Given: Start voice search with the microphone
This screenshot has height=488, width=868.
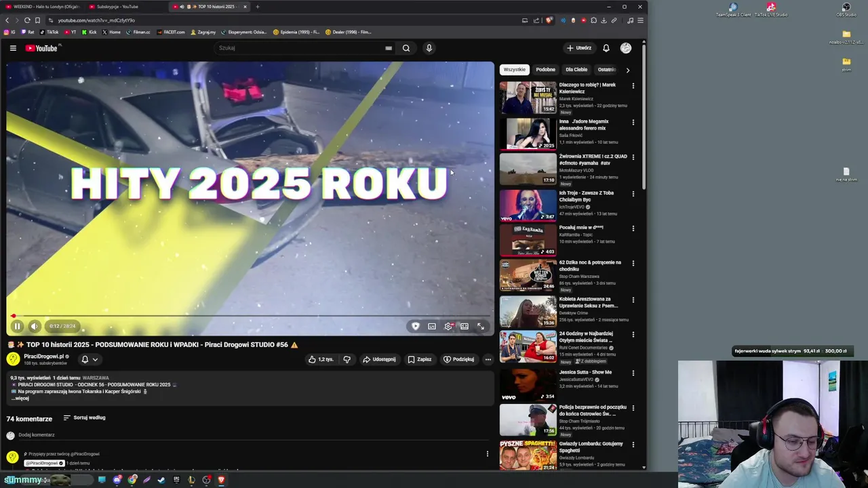Looking at the screenshot, I should [x=429, y=48].
